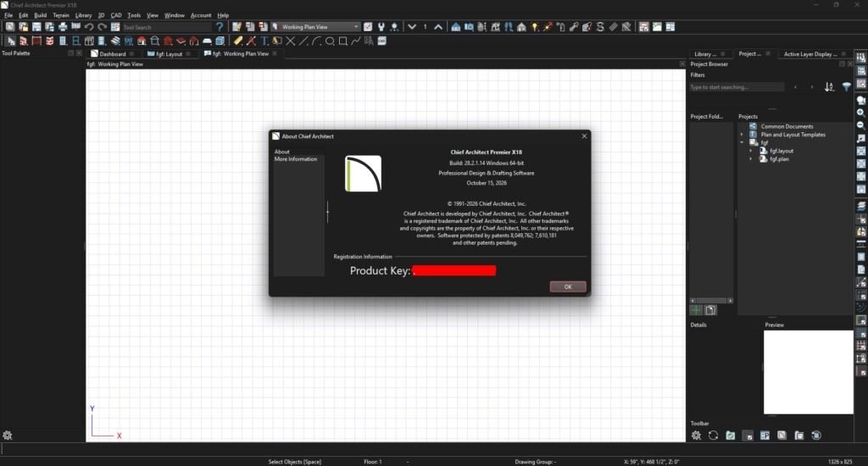The height and width of the screenshot is (466, 868).
Task: Open the Terrain menu
Action: pos(61,15)
